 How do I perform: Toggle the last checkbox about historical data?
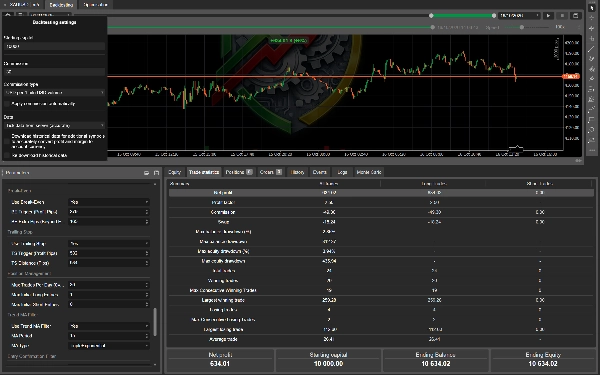[x=7, y=155]
